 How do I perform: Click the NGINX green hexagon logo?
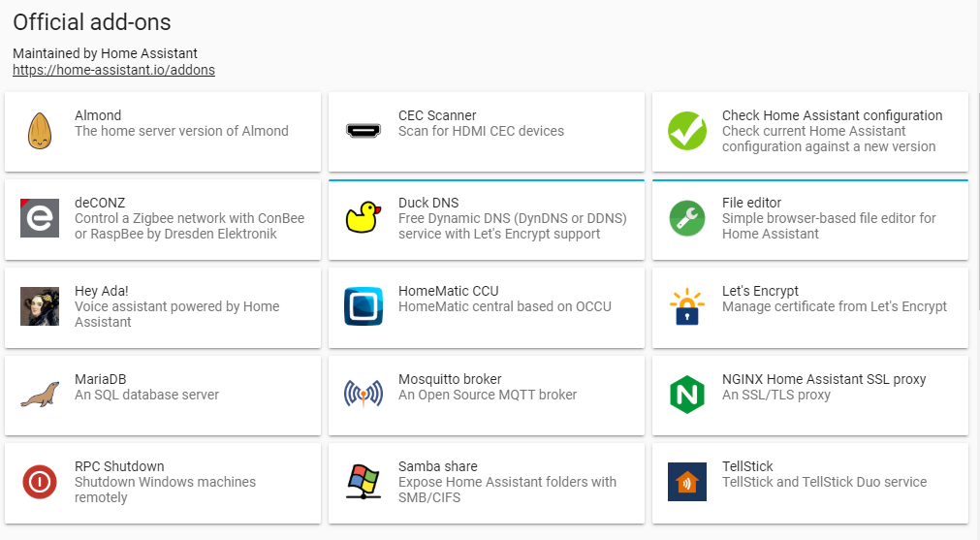coord(687,395)
